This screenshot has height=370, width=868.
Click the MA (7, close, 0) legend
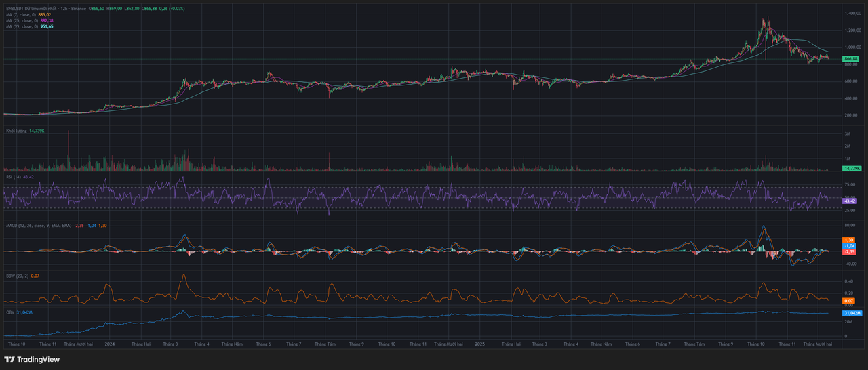[x=20, y=14]
